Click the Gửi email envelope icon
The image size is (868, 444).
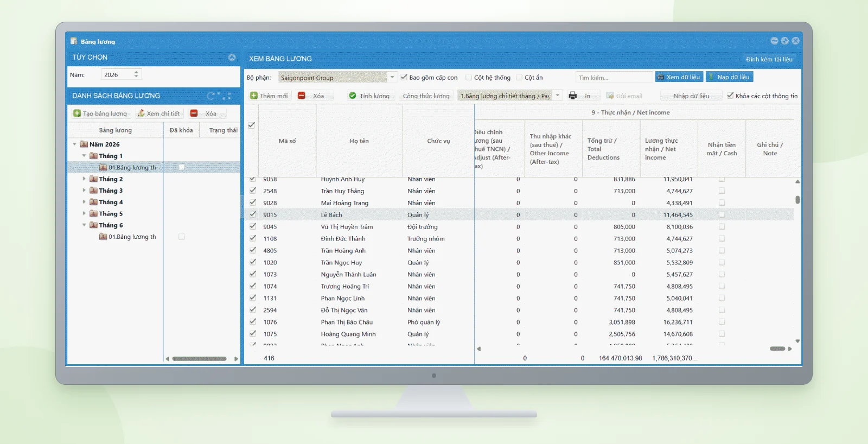[610, 96]
